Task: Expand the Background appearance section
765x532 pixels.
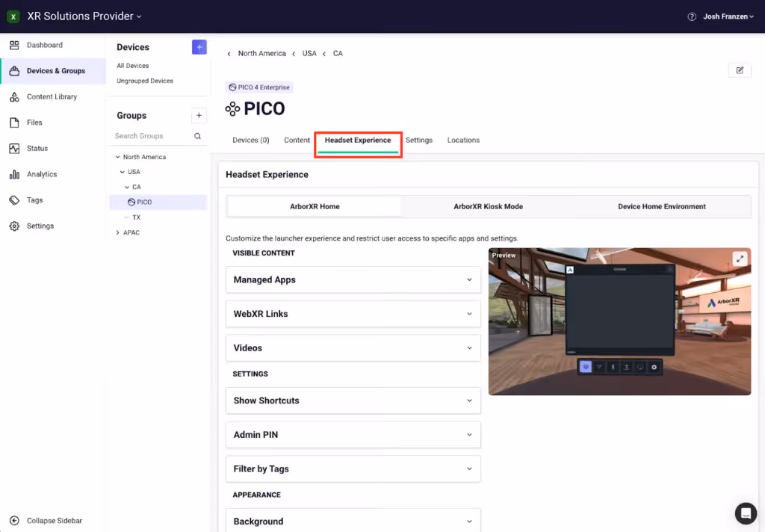Action: [353, 520]
